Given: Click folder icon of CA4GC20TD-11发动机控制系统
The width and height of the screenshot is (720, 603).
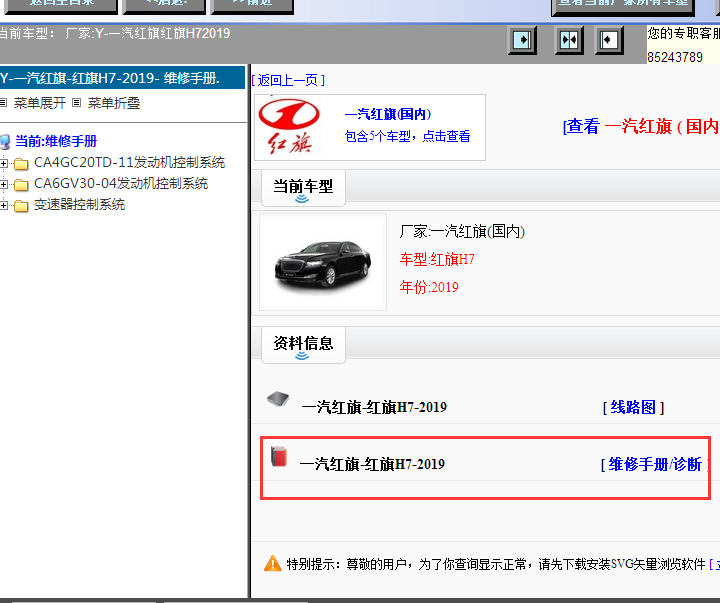Looking at the screenshot, I should click(x=21, y=163).
